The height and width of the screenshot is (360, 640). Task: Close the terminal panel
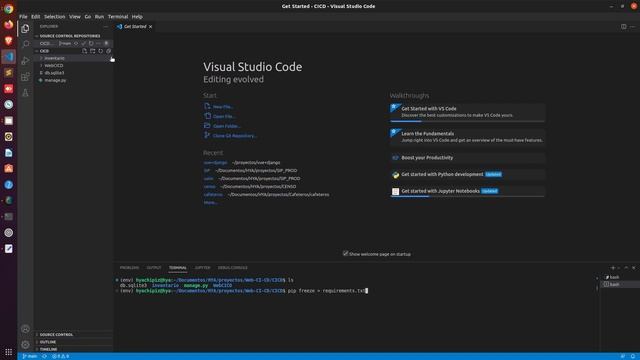(x=633, y=268)
